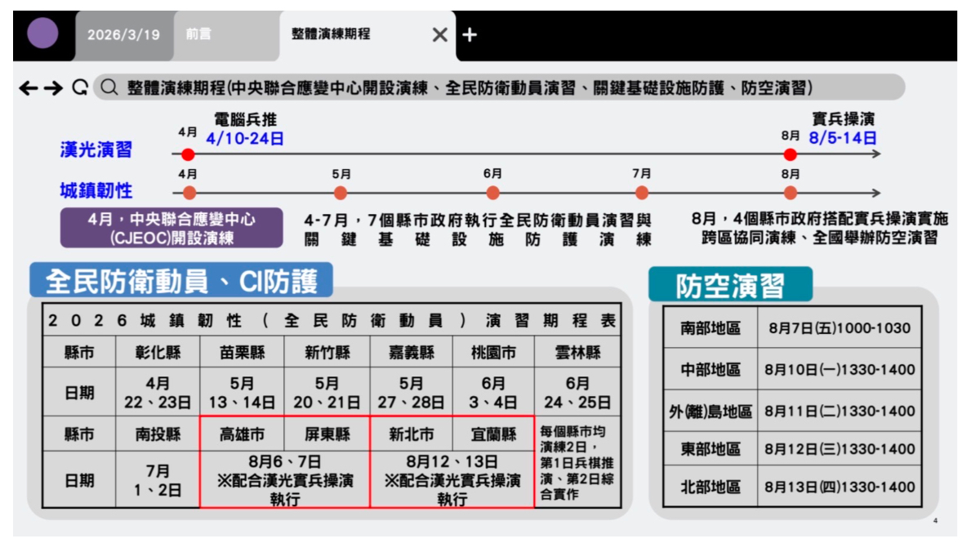Select the 南部地區 row in the air defense table
The width and height of the screenshot is (980, 552).
click(x=710, y=328)
